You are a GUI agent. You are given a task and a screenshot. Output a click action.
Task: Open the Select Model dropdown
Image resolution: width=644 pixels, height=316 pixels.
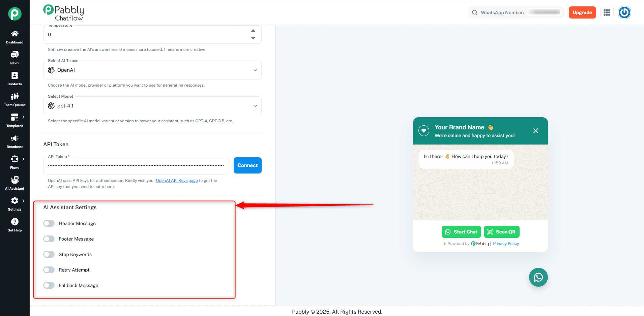[x=152, y=106]
